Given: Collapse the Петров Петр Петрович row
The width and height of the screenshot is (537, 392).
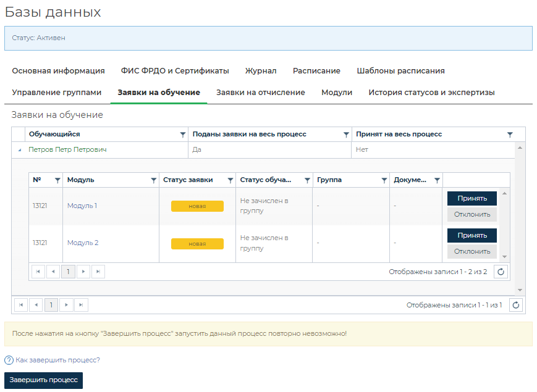Looking at the screenshot, I should coord(19,150).
